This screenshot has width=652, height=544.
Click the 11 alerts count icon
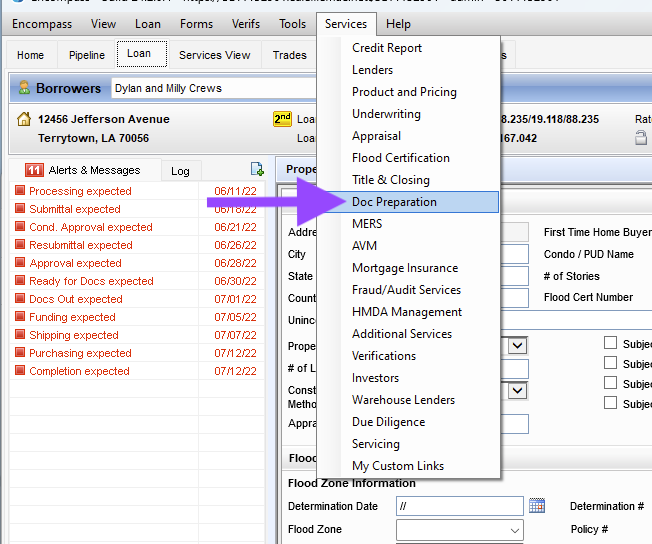34,170
